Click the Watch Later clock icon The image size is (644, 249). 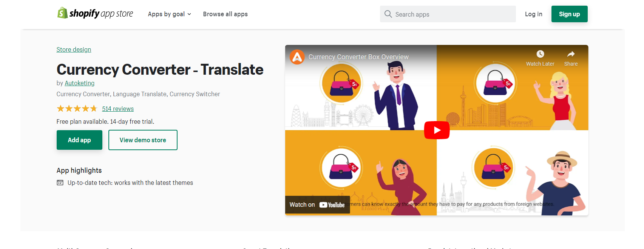click(x=540, y=54)
